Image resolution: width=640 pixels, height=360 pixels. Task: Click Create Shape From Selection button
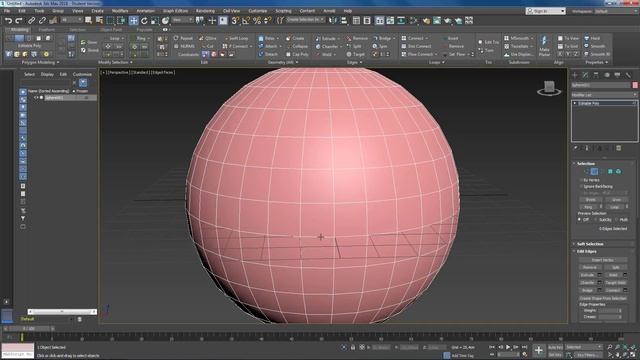[x=602, y=298]
